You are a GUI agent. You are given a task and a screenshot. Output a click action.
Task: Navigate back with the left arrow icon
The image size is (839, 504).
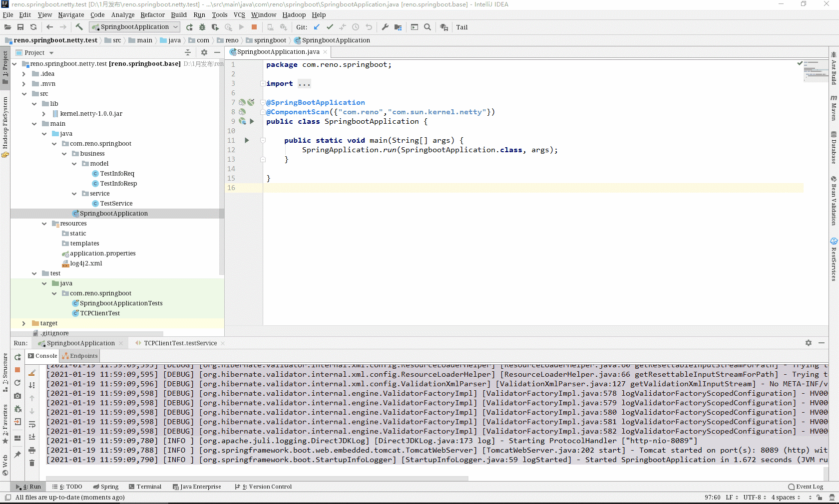tap(49, 27)
